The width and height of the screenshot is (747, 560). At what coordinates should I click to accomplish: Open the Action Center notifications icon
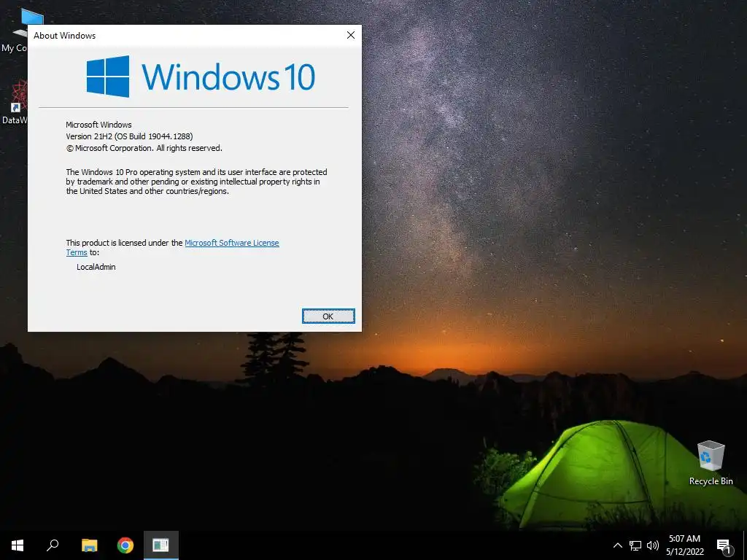[x=724, y=546]
